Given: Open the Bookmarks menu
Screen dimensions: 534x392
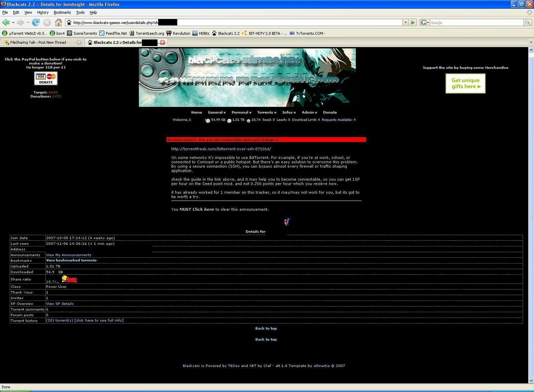Looking at the screenshot, I should 62,12.
